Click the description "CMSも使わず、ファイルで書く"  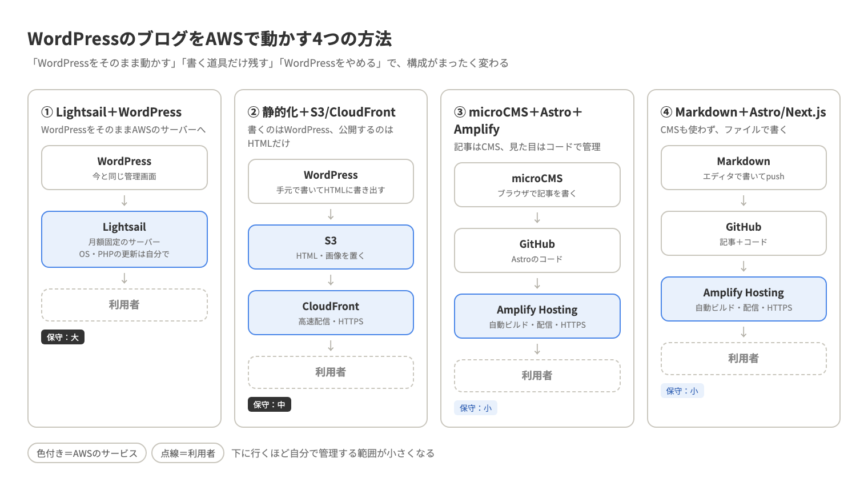pos(724,130)
